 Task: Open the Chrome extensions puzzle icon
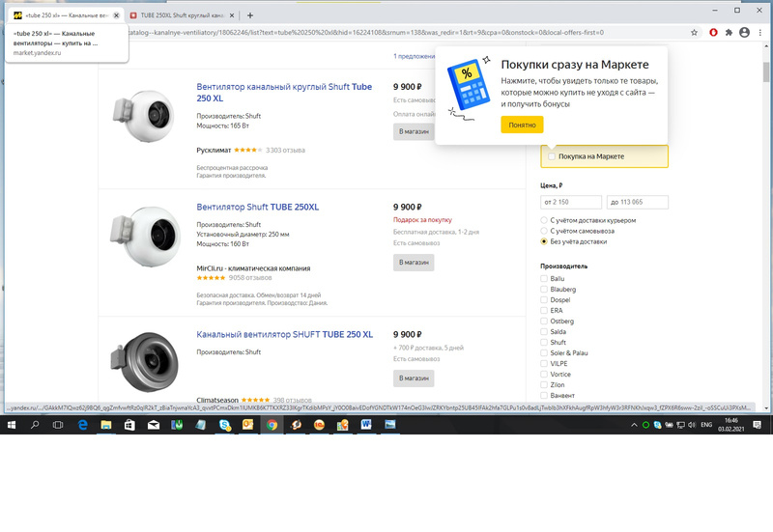pos(729,33)
